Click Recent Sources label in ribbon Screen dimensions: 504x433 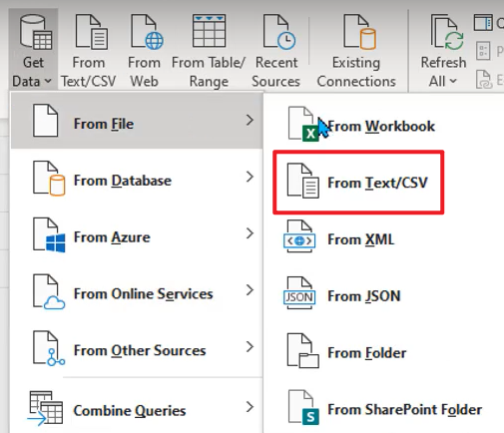point(276,72)
